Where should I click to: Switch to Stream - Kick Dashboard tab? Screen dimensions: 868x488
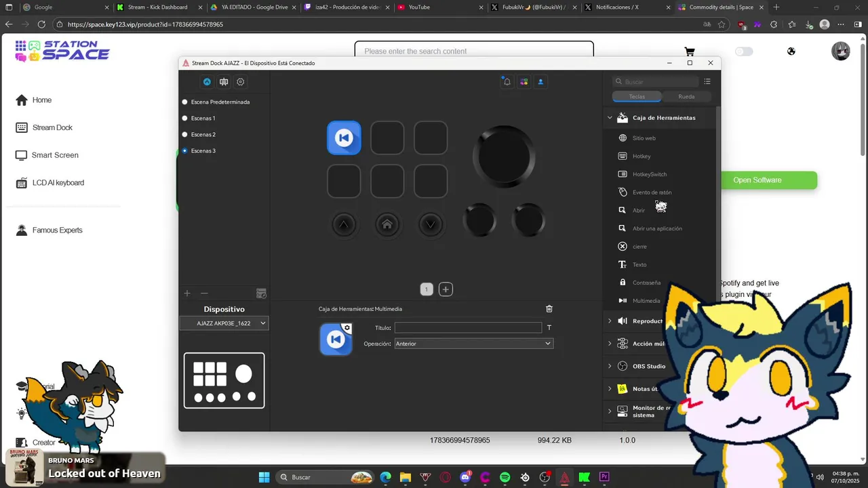coord(157,7)
